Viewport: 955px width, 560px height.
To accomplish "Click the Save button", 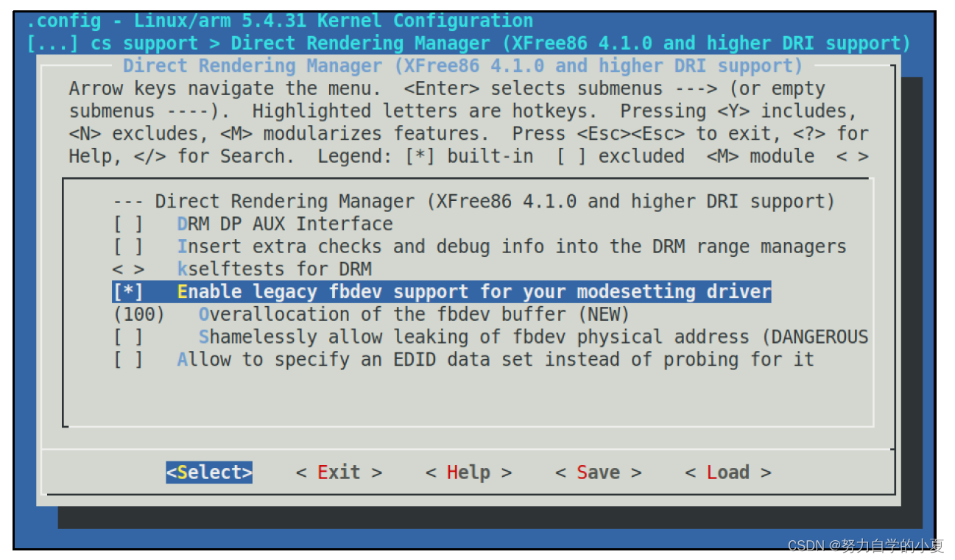I will (x=598, y=472).
